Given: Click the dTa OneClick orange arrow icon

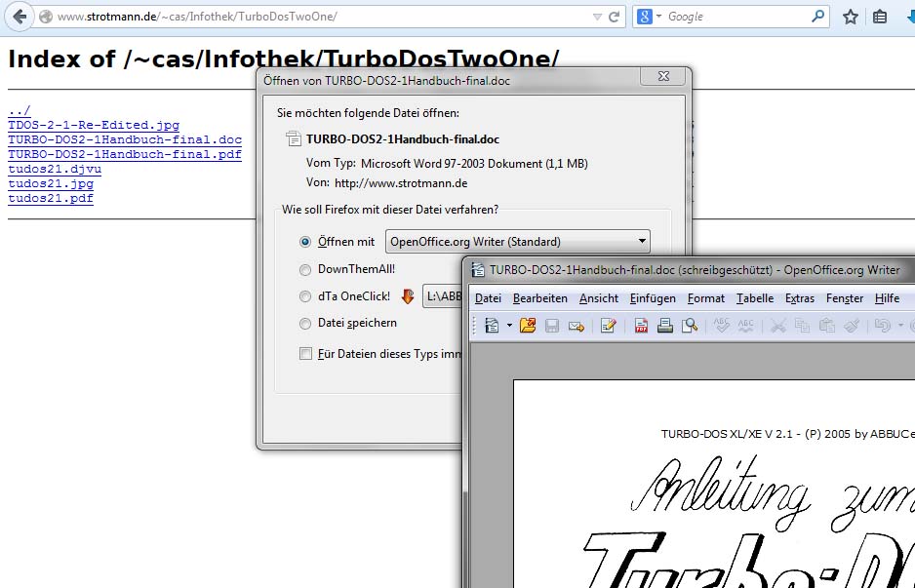Looking at the screenshot, I should [x=408, y=296].
